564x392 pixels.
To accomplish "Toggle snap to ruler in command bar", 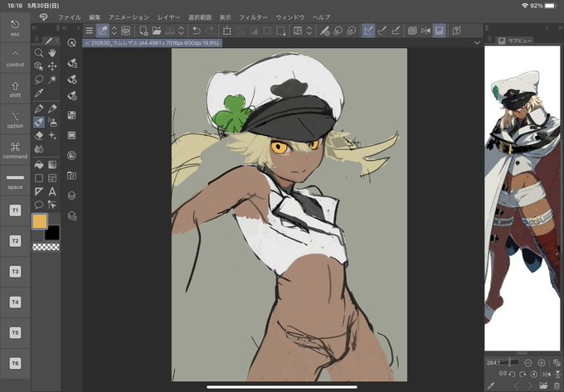I will (x=368, y=31).
